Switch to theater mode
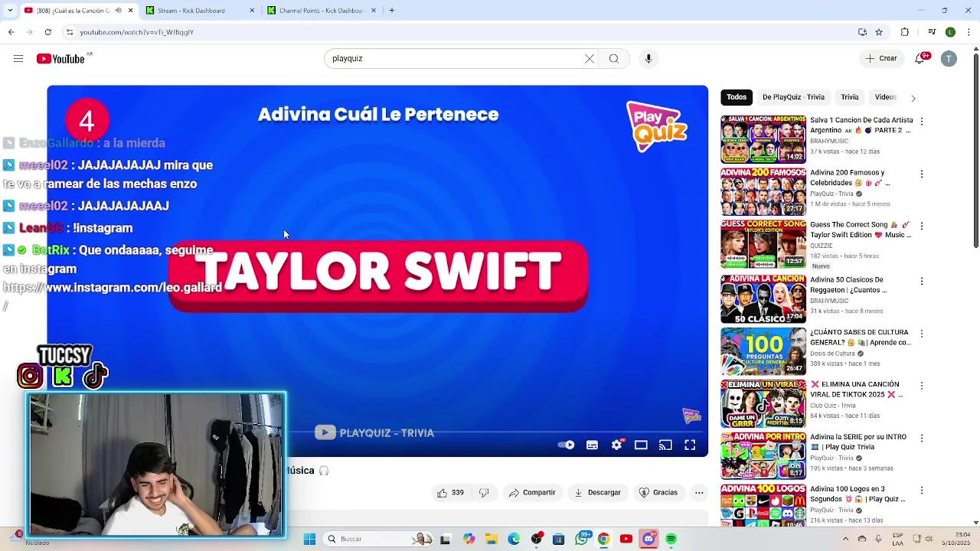Screen dimensions: 980x551 pos(641,445)
